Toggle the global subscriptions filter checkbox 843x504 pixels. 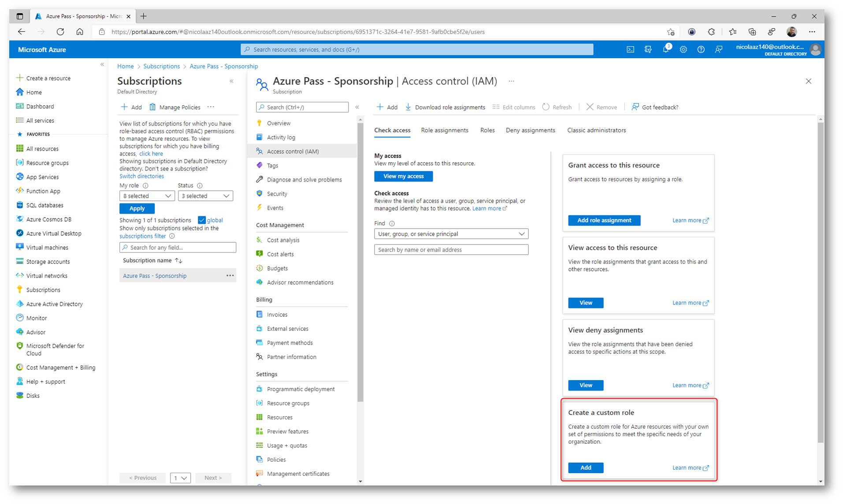click(201, 220)
